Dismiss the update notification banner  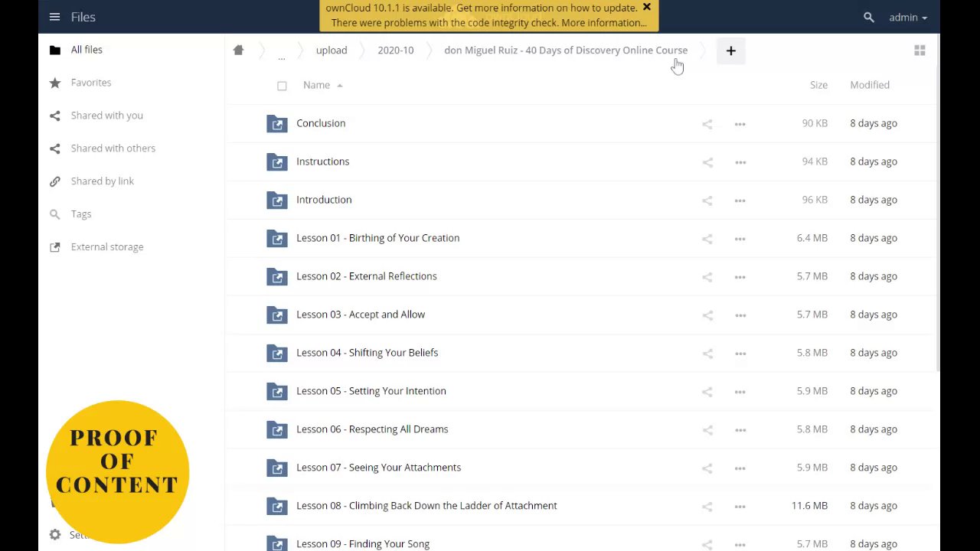646,7
